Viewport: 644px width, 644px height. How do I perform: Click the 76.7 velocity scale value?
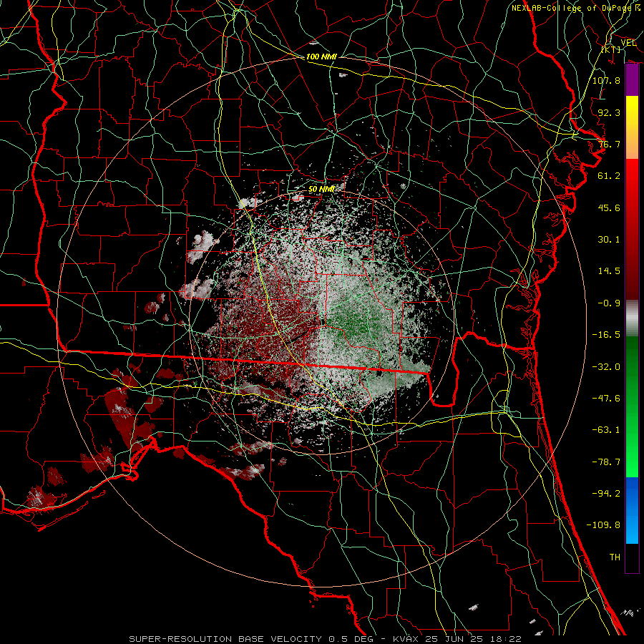[609, 144]
